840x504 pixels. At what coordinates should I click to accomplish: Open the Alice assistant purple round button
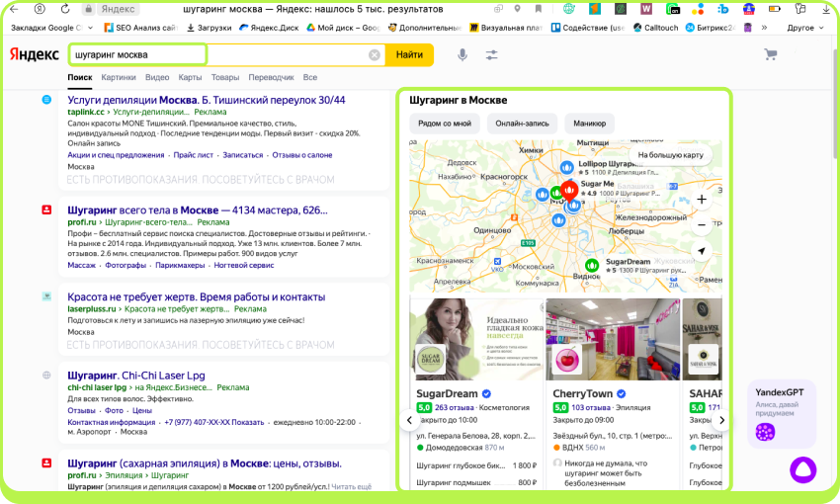[803, 469]
